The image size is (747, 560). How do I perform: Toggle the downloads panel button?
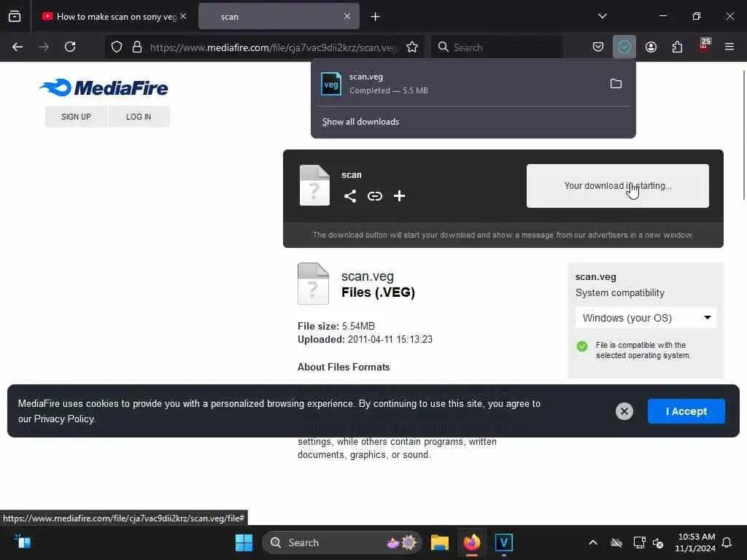pos(624,47)
